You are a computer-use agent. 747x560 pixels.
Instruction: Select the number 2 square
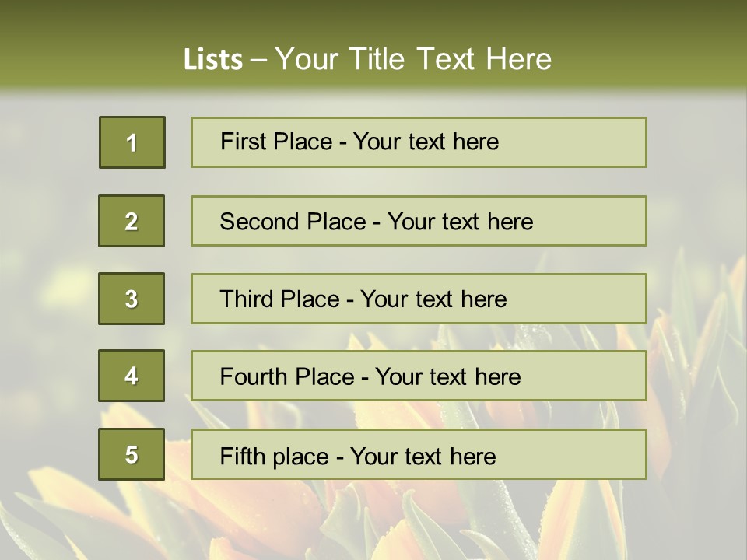pos(132,221)
